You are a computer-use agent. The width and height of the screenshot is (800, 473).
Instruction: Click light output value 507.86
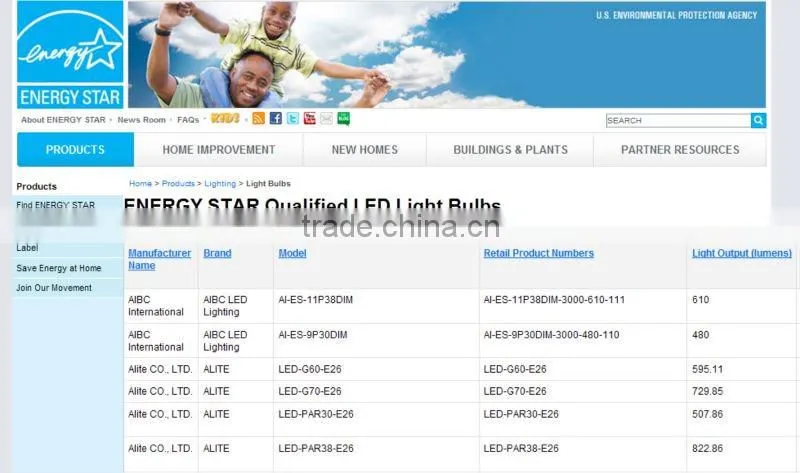pos(708,414)
